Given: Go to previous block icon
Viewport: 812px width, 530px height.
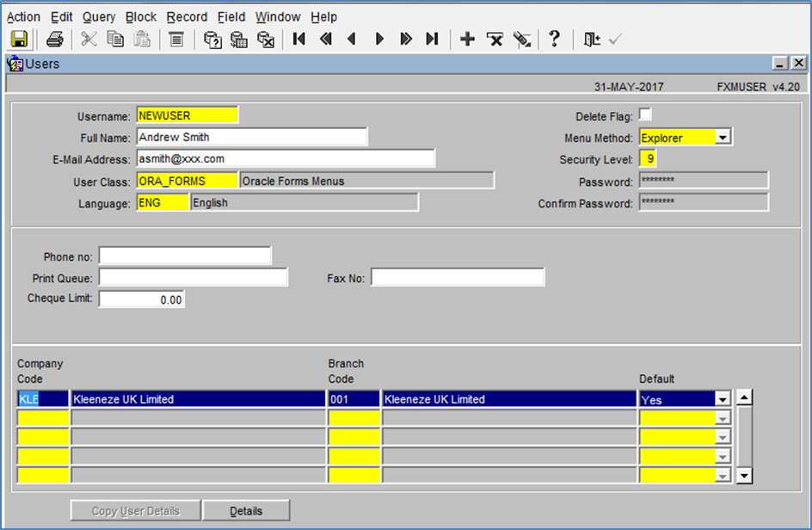Looking at the screenshot, I should coord(326,39).
